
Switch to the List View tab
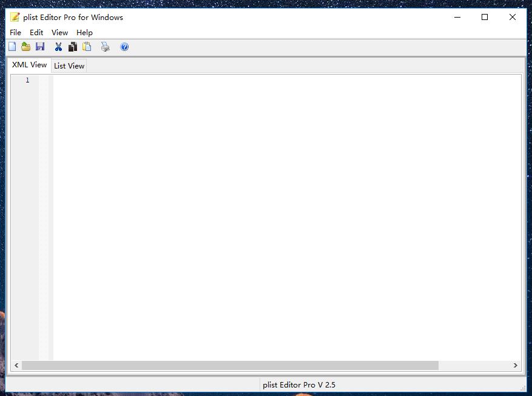pyautogui.click(x=69, y=65)
